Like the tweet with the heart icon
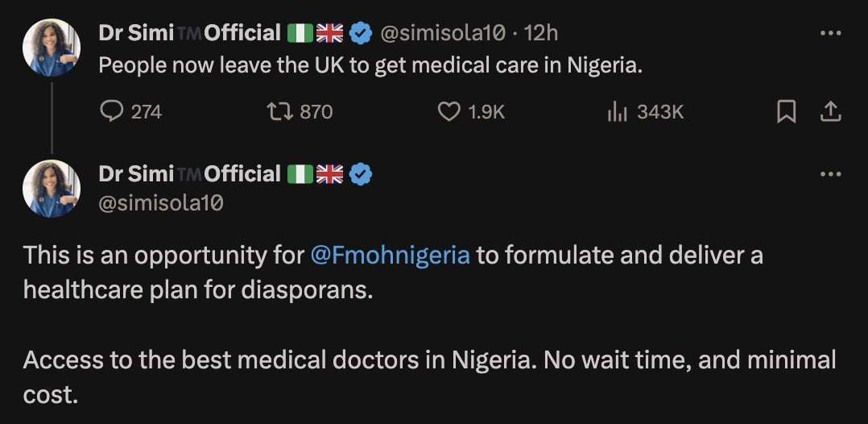Image resolution: width=868 pixels, height=424 pixels. tap(448, 112)
